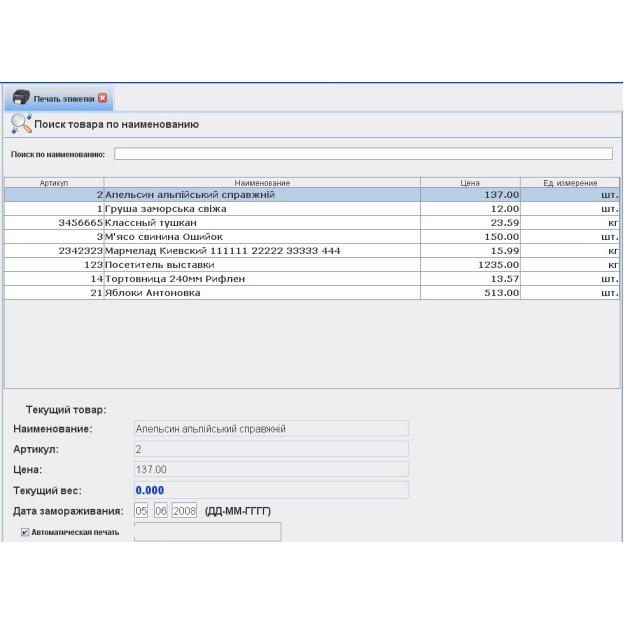Select row Классный тушкан

pos(312,223)
